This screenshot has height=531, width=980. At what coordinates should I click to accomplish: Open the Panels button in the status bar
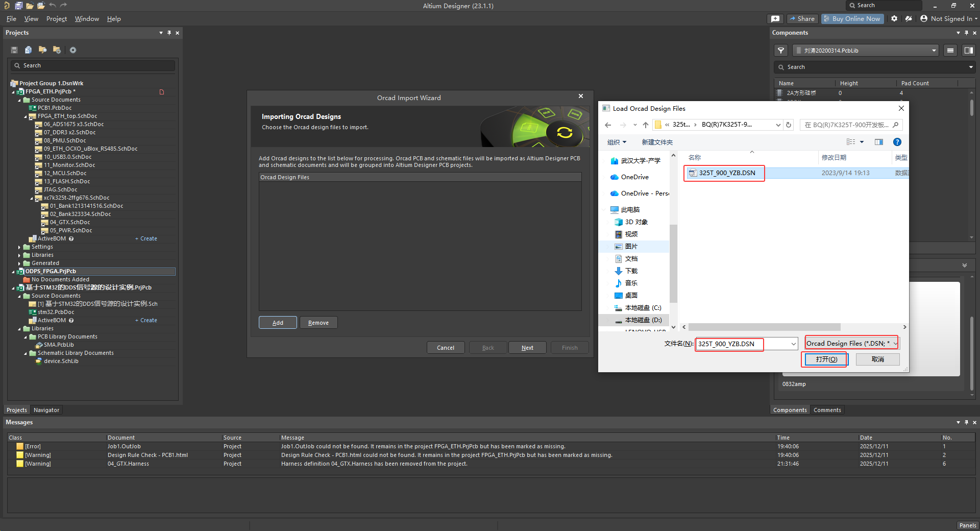pos(967,525)
